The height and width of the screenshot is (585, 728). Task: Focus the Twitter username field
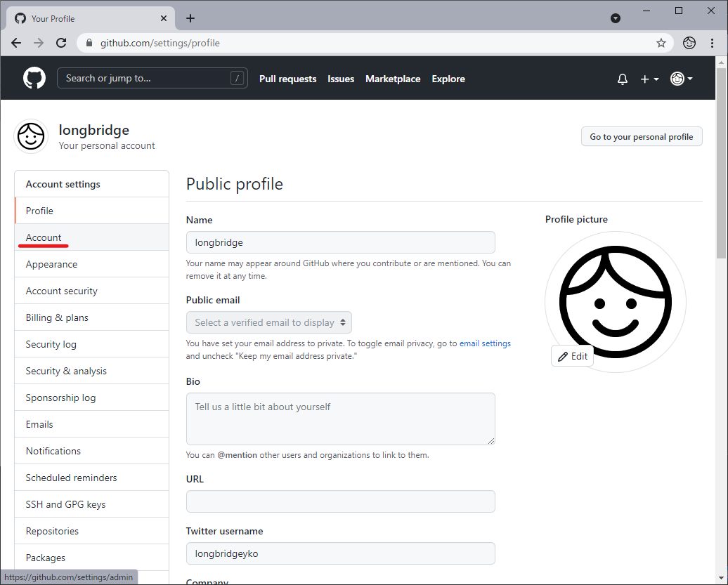point(340,553)
